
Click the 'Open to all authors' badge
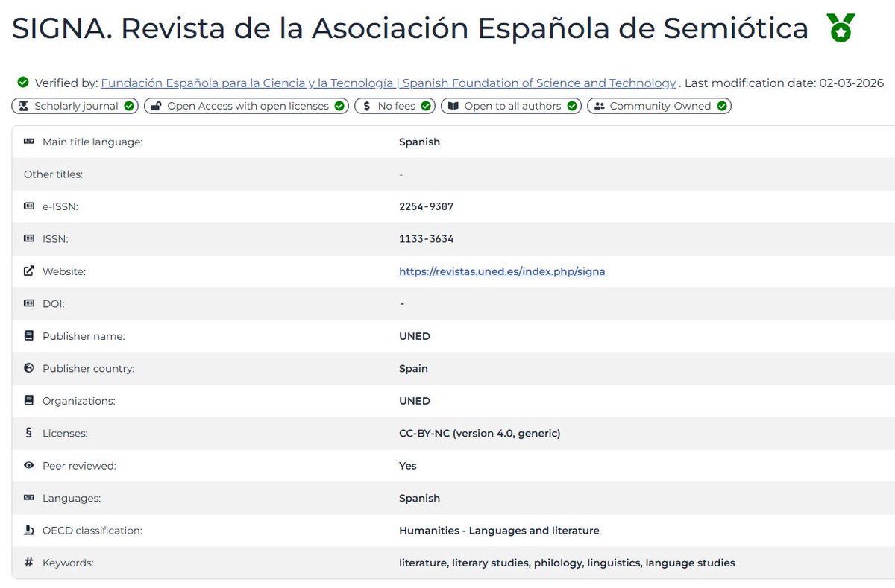tap(512, 106)
